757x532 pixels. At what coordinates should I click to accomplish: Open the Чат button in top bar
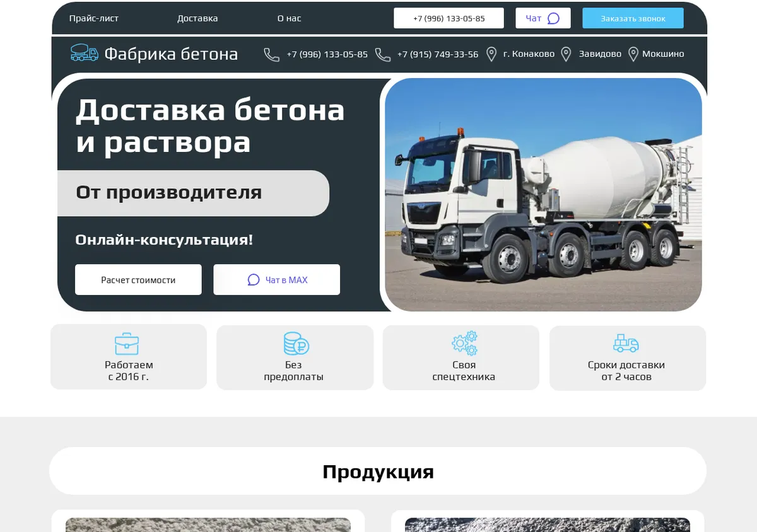tap(543, 18)
